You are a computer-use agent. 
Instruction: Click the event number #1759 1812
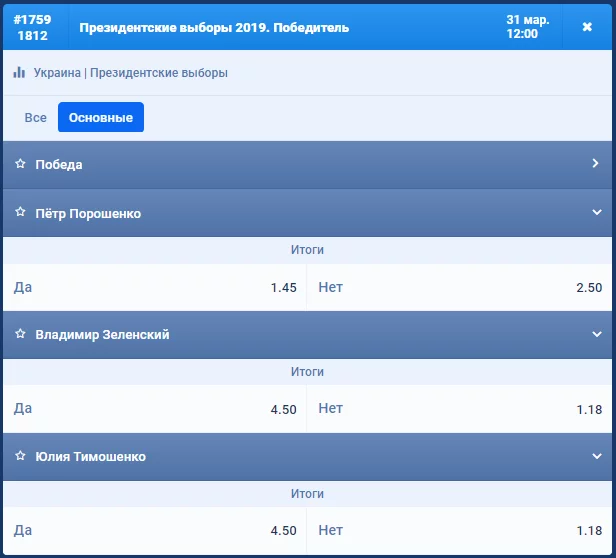tap(33, 28)
